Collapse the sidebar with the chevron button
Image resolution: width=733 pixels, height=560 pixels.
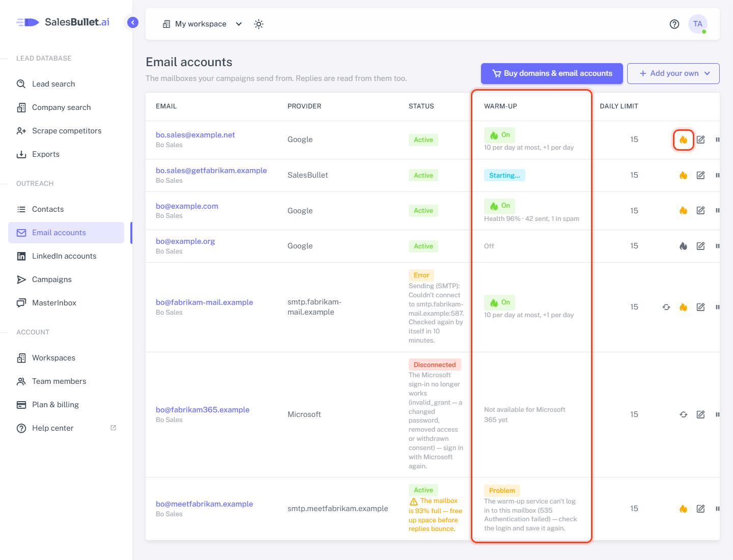(133, 22)
